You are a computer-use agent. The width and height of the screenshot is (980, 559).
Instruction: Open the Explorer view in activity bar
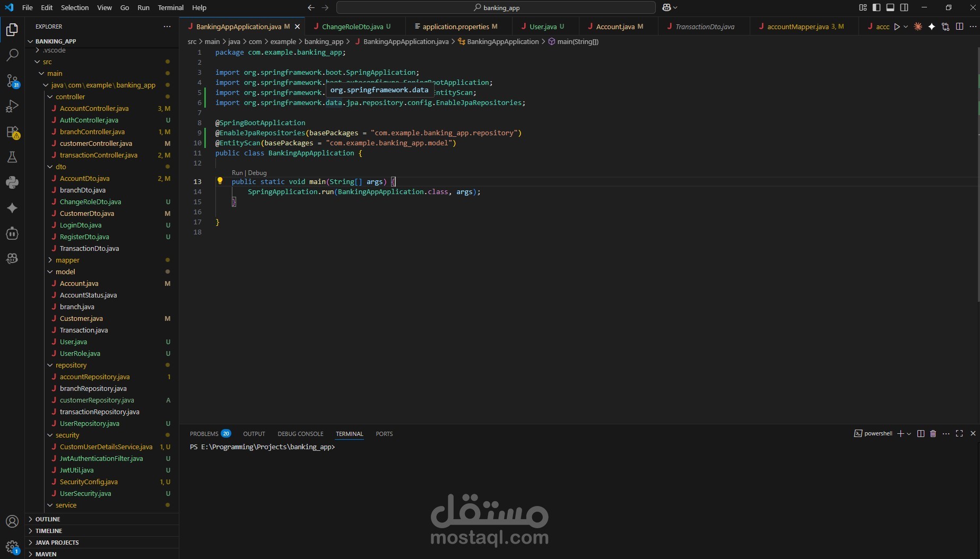(x=12, y=30)
